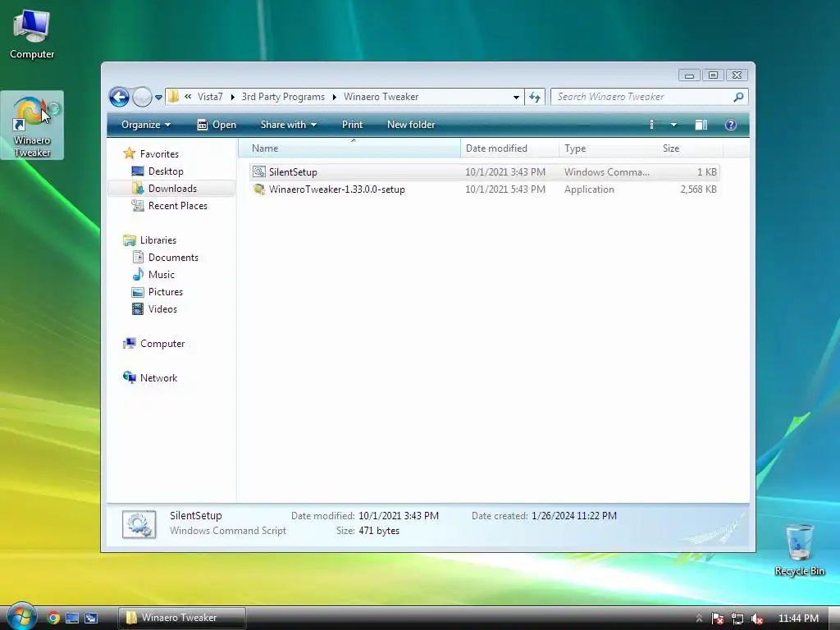
Task: Toggle the preview pane button
Action: tap(701, 125)
